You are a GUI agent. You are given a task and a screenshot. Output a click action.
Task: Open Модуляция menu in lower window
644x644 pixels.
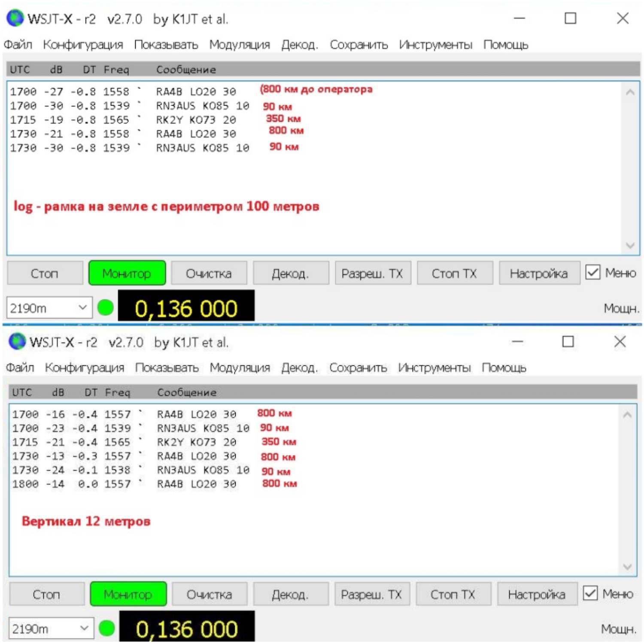click(x=240, y=368)
